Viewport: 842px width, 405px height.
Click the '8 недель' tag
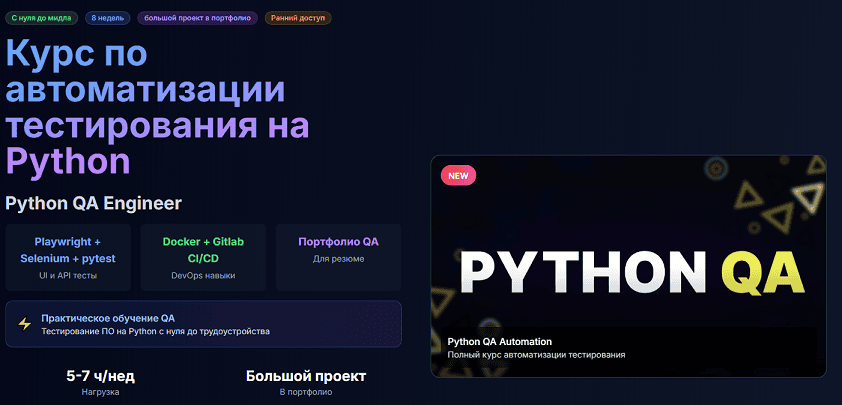(x=107, y=18)
